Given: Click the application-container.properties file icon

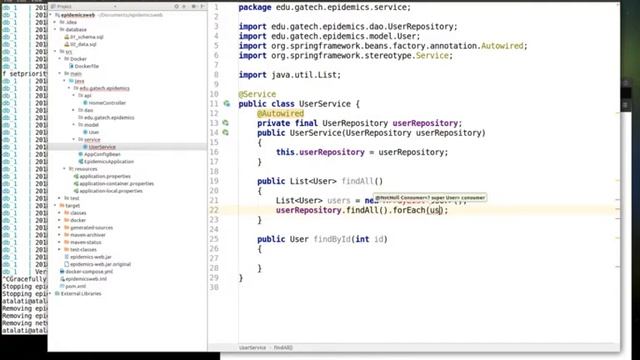Looking at the screenshot, I should [76, 184].
